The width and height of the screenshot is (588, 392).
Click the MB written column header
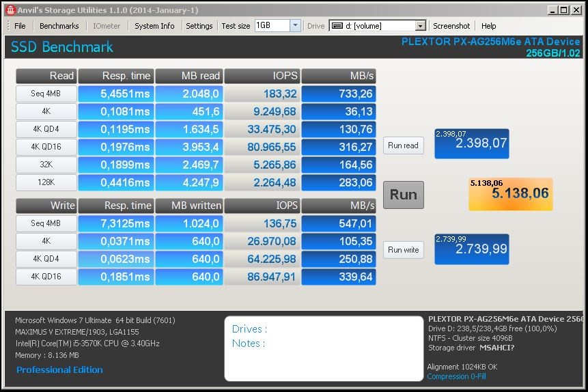pyautogui.click(x=189, y=205)
